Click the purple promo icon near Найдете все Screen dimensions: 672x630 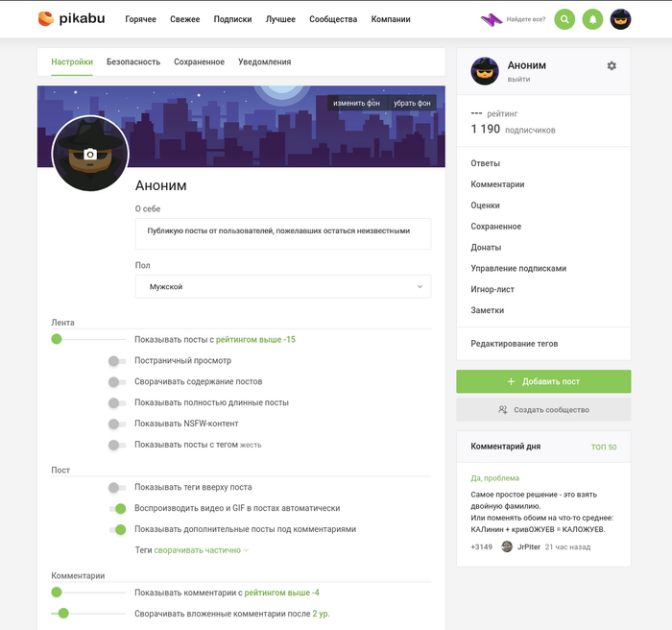[491, 19]
